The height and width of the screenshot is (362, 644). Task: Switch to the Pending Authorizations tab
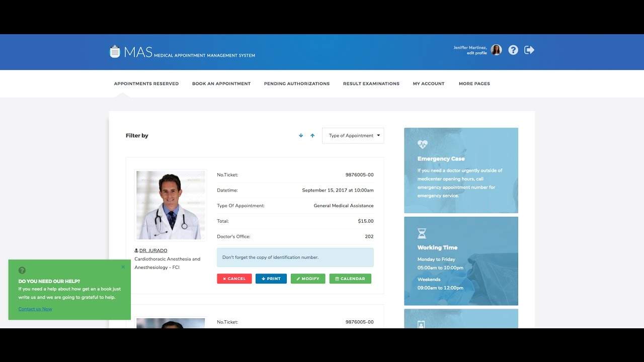(x=296, y=84)
